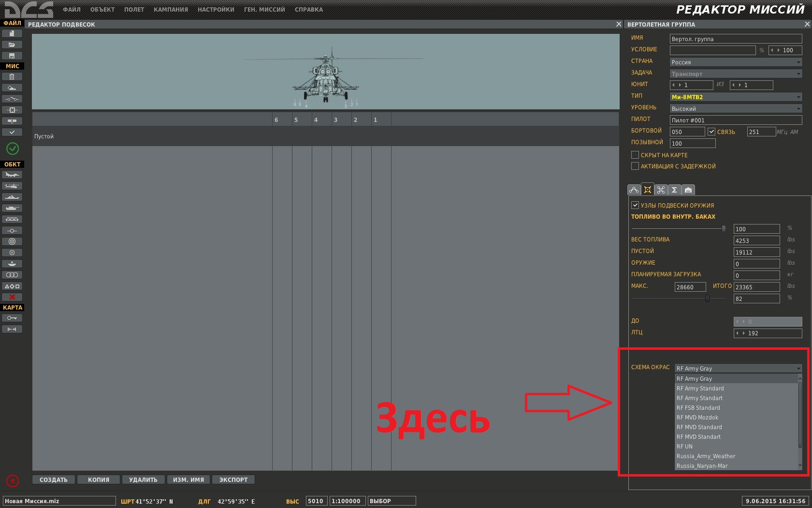Open the КАМПАНИЯ menu

pos(171,9)
